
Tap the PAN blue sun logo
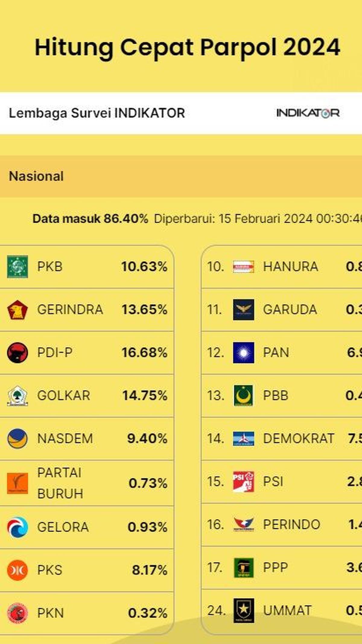(243, 352)
